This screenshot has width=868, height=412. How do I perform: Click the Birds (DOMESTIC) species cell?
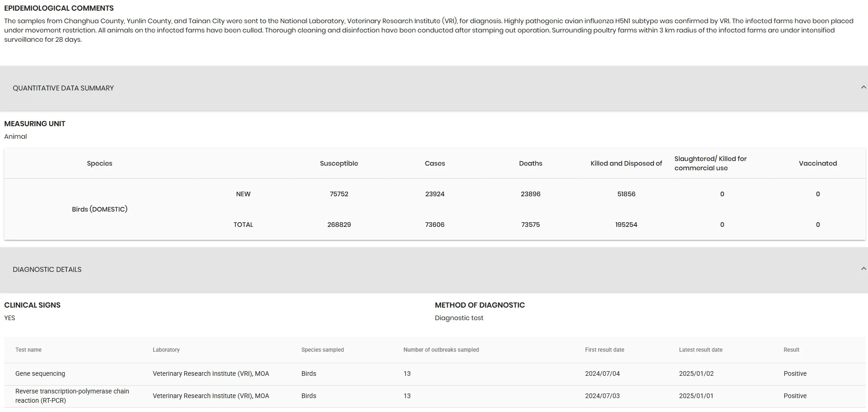99,209
